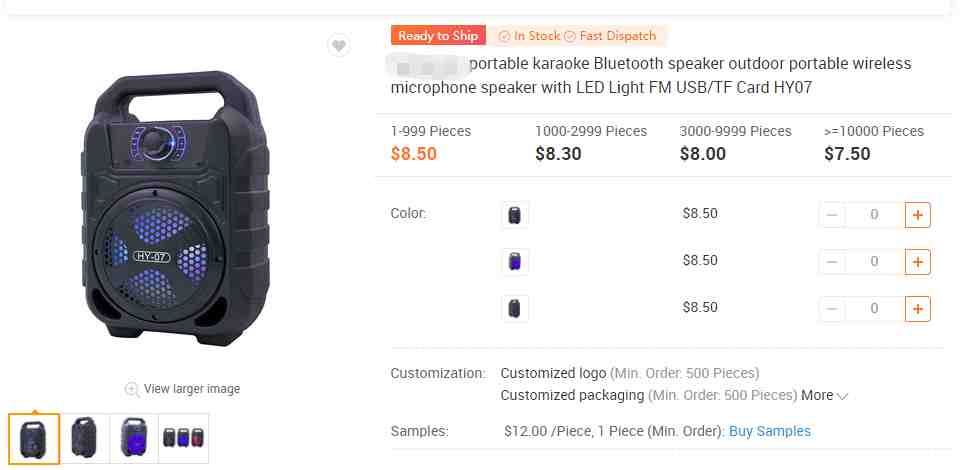Increase quantity for first color option
The width and height of the screenshot is (966, 470).
917,214
